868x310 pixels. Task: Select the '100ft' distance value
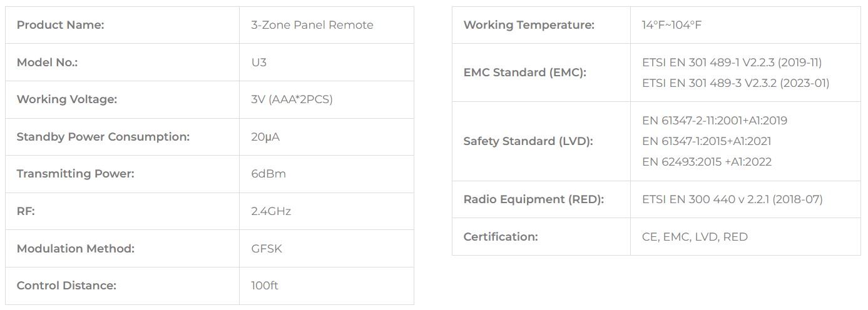click(x=265, y=286)
